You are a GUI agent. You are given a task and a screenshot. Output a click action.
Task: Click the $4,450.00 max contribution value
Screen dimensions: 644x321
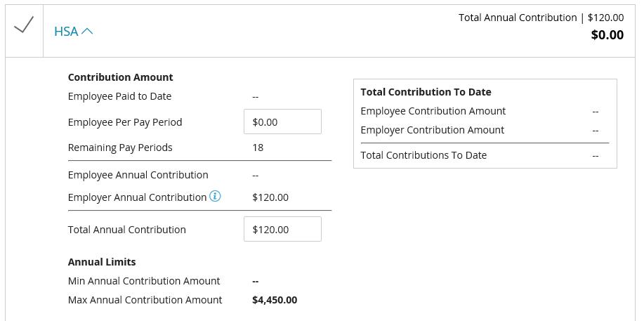click(275, 300)
